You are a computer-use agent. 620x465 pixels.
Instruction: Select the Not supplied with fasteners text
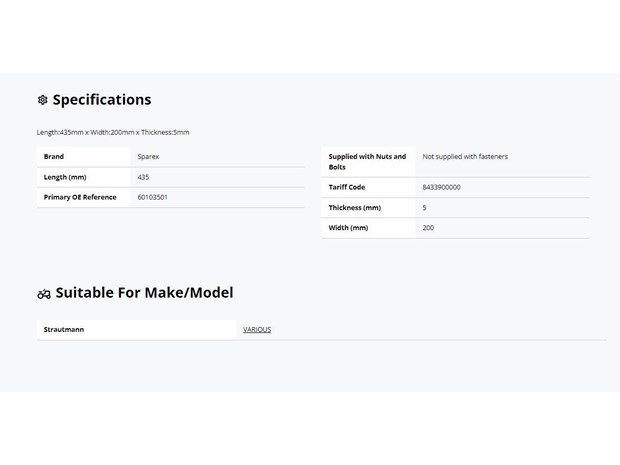(465, 157)
